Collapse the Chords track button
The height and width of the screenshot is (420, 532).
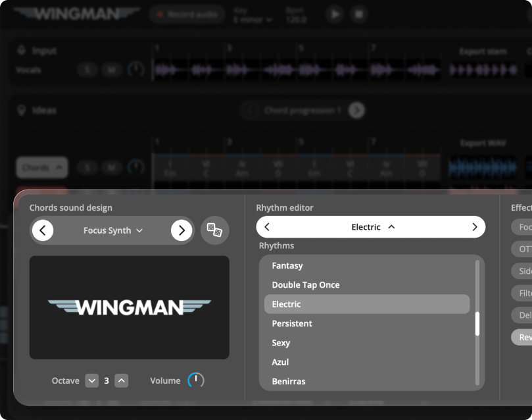click(x=42, y=167)
